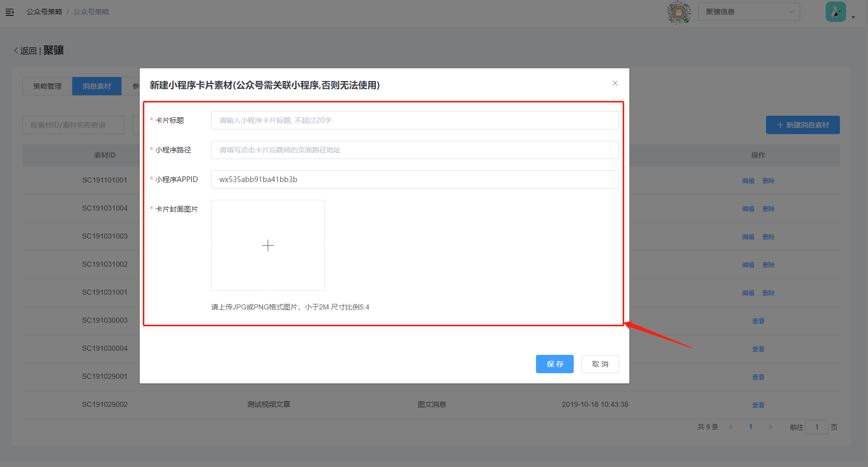Image resolution: width=868 pixels, height=467 pixels.
Task: Click the 新建消息素材 button
Action: point(803,125)
